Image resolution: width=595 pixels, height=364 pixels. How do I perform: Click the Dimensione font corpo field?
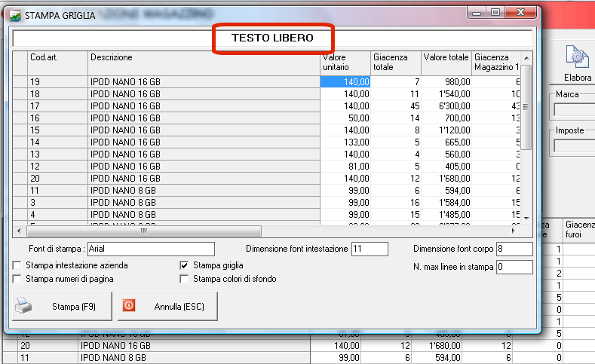point(514,249)
